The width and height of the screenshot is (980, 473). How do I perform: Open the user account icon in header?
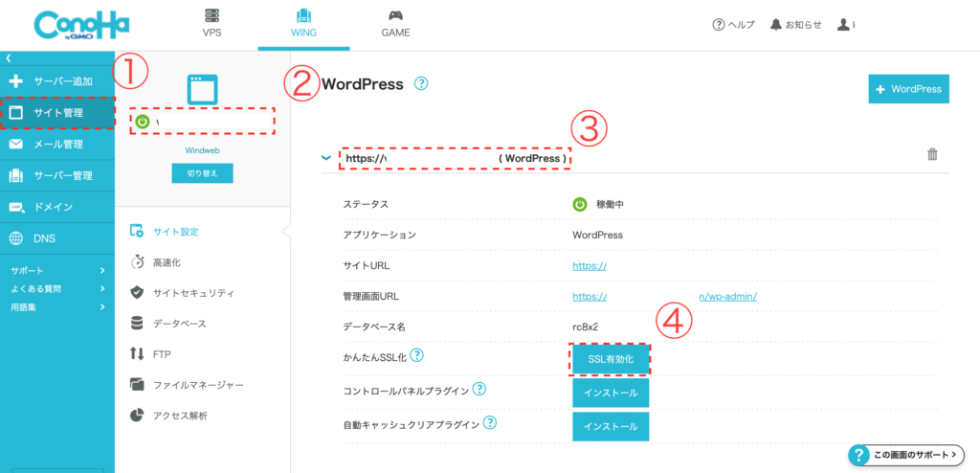[x=843, y=25]
